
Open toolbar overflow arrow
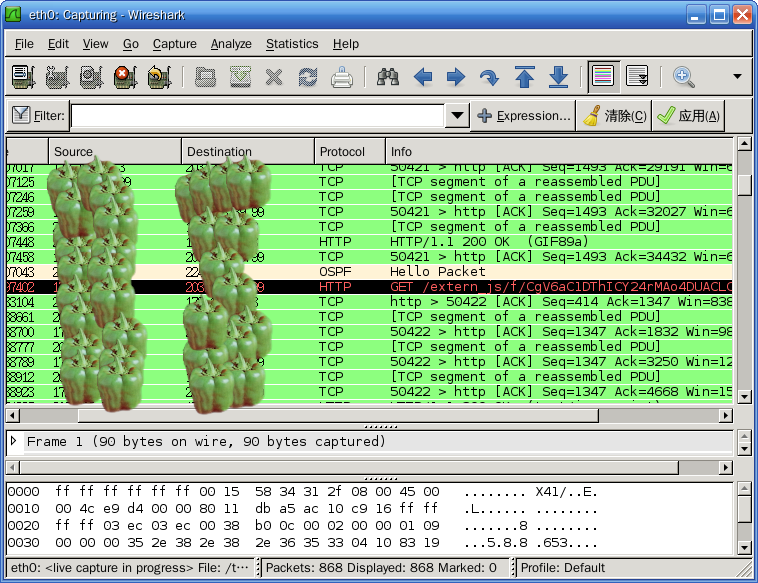tap(737, 76)
